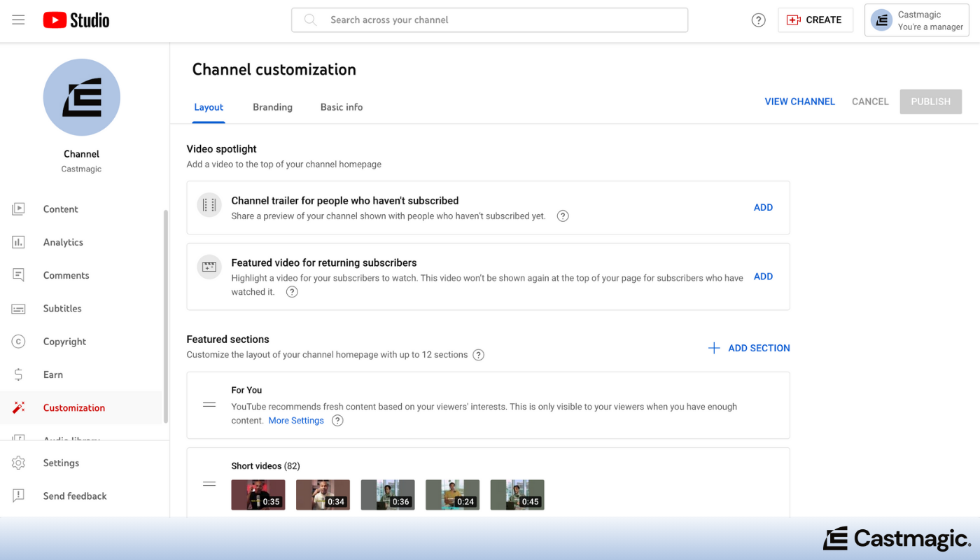Open the Help question mark icon
The width and height of the screenshot is (980, 560).
click(758, 20)
